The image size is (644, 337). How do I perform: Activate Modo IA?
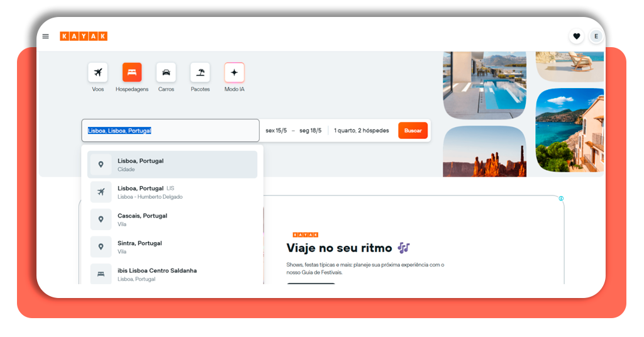coord(234,77)
